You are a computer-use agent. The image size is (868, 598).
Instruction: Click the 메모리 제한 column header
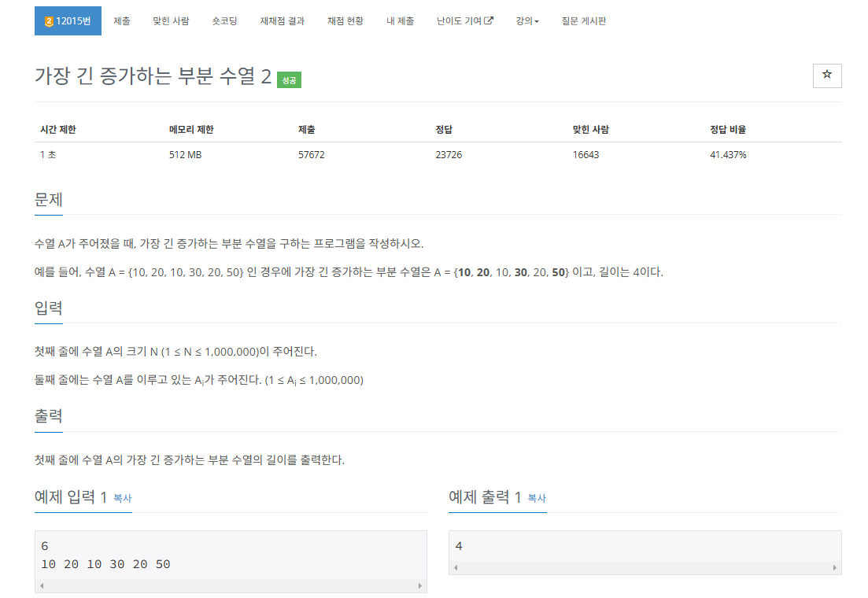pyautogui.click(x=191, y=130)
